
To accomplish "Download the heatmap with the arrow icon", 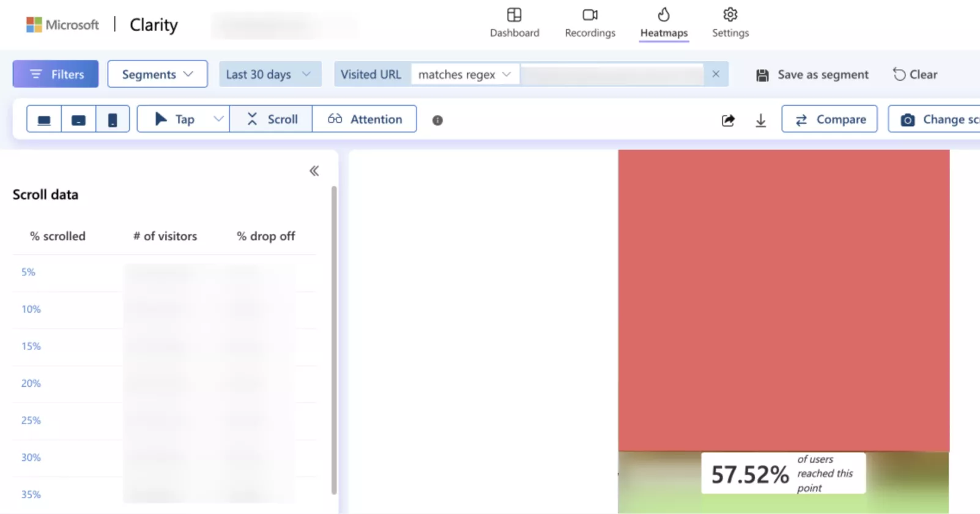I will 760,120.
